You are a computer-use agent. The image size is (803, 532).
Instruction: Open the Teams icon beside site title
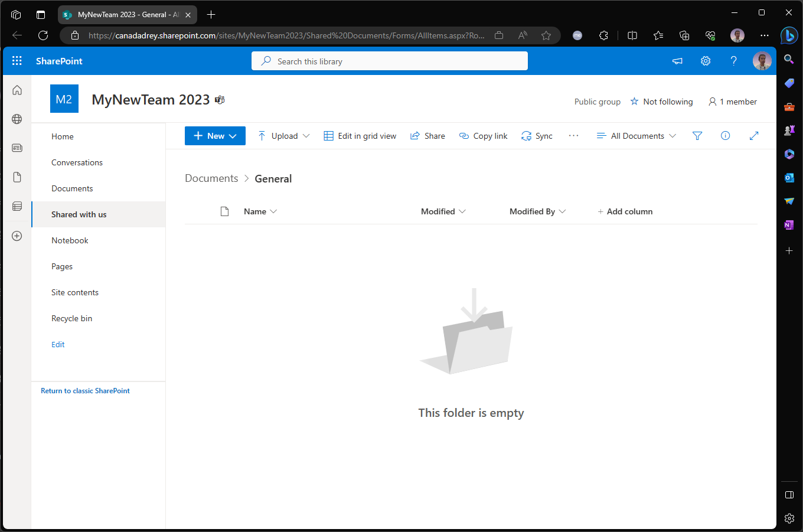point(220,100)
